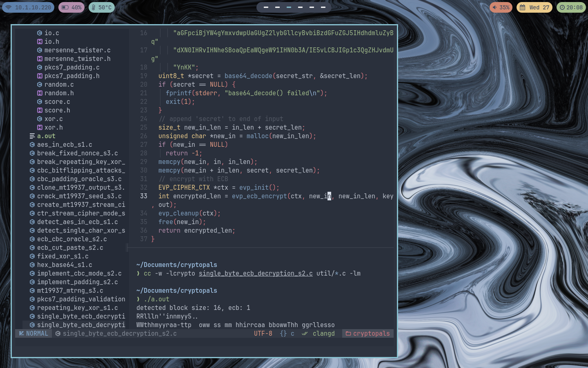The image size is (588, 368).
Task: Click the comment 'encrypt with ECB'
Action: point(193,179)
